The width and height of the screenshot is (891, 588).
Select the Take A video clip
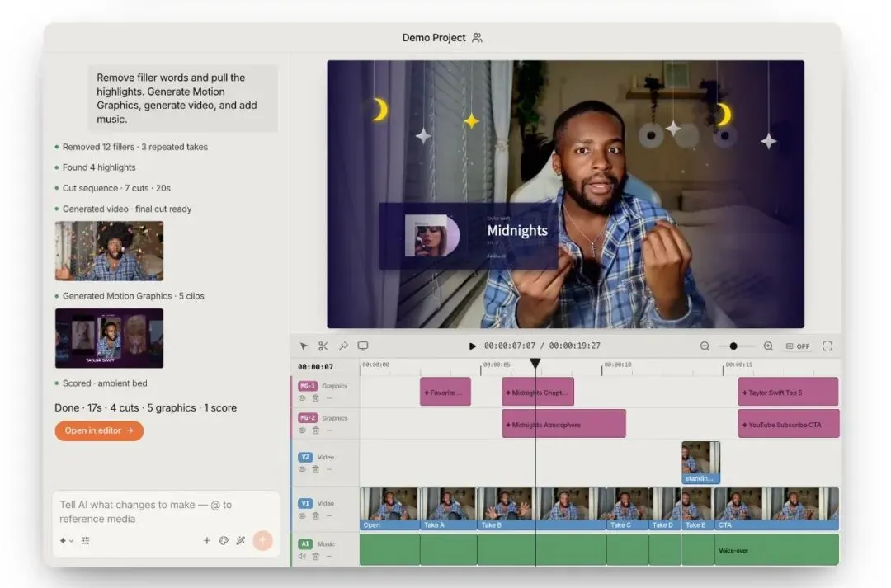point(448,509)
